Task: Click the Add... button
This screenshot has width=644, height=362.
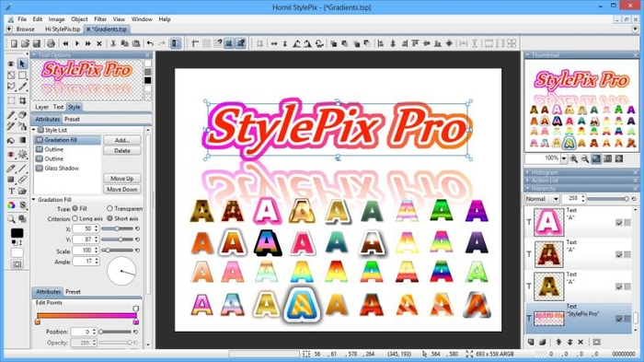Action: coord(122,140)
